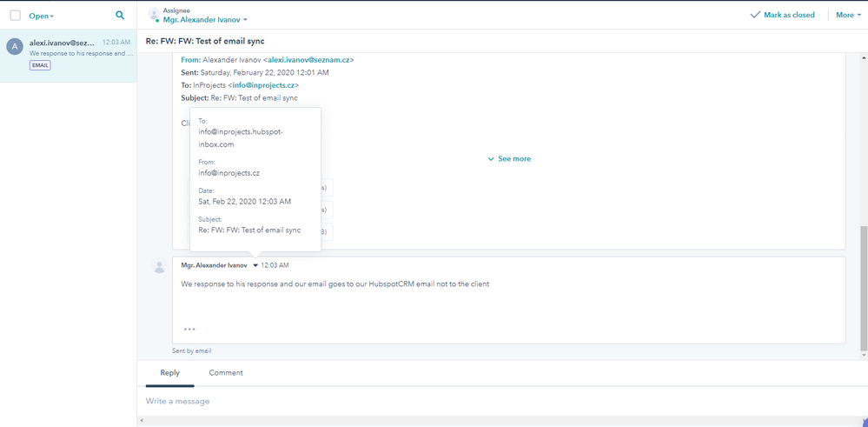The width and height of the screenshot is (868, 427).
Task: Click the 12:03 AM timestamp on the reply message
Action: click(275, 265)
